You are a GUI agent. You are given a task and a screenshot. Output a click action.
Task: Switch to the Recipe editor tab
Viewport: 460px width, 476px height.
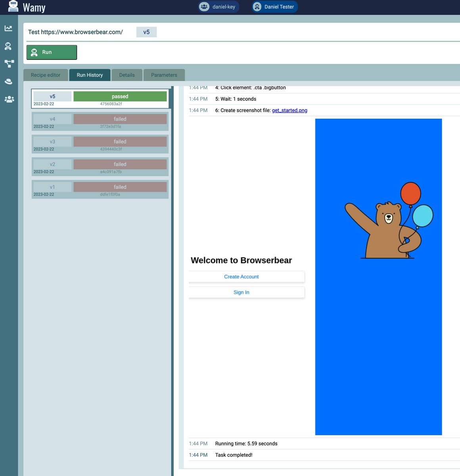(46, 75)
